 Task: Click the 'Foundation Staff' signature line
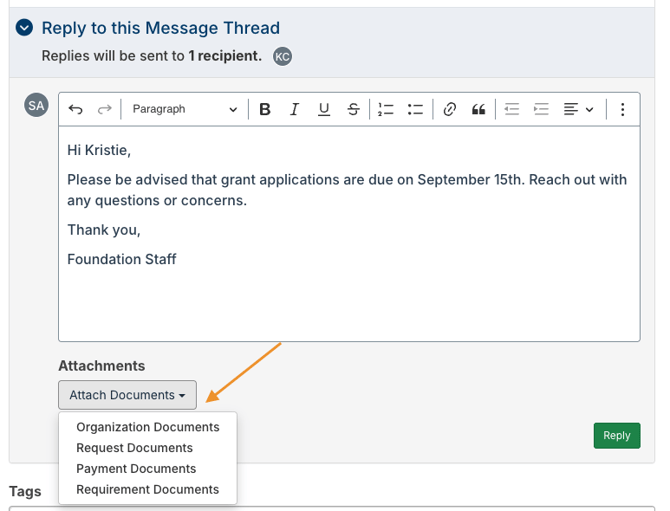tap(122, 259)
